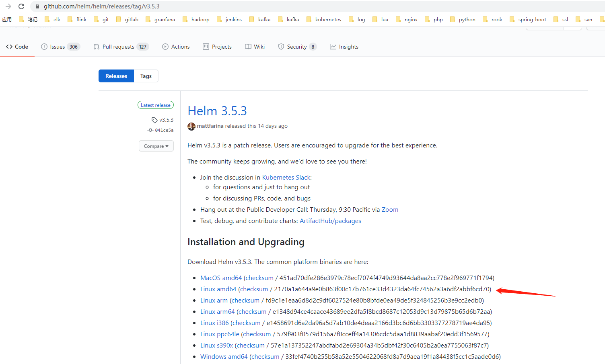Open the Issues tab
Viewport: 605px width, 364px height.
click(x=60, y=47)
